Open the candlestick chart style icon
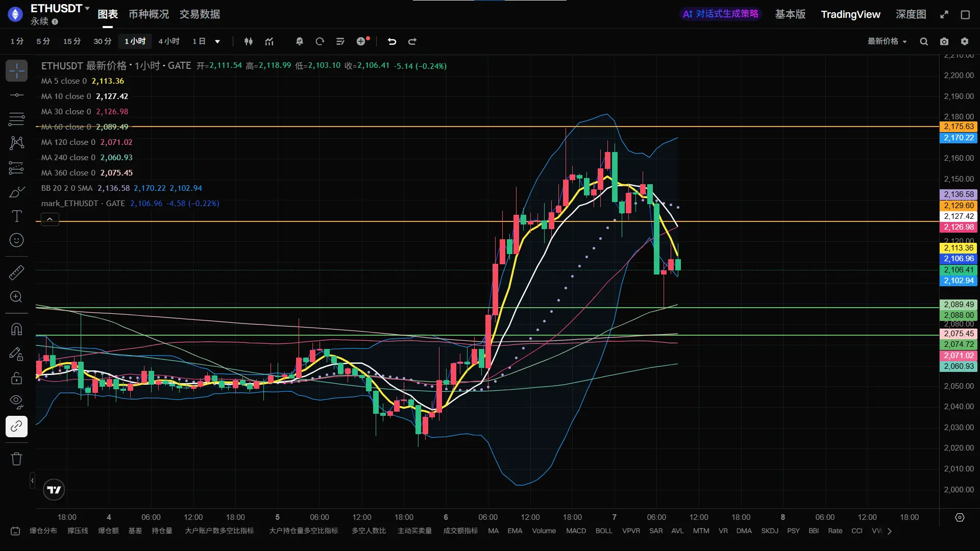 point(249,41)
